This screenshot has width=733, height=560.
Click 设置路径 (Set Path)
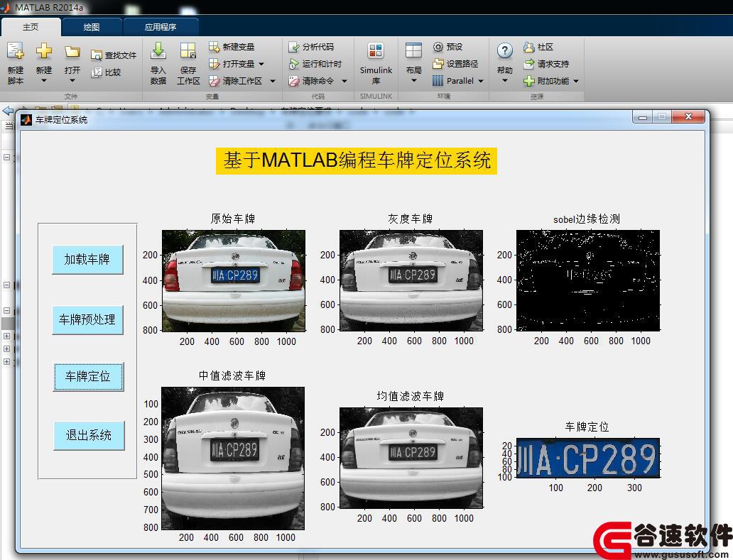click(456, 63)
